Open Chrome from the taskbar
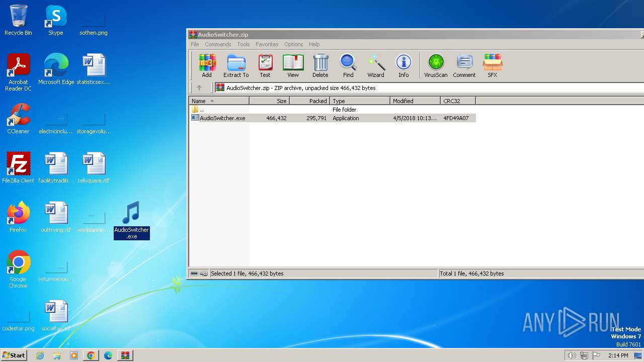 pyautogui.click(x=91, y=355)
